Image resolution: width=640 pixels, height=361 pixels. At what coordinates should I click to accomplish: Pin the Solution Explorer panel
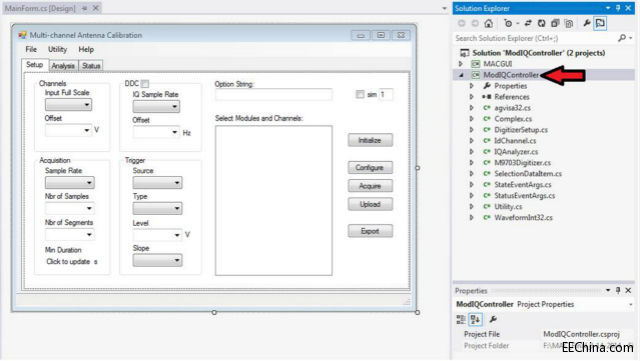(x=618, y=8)
